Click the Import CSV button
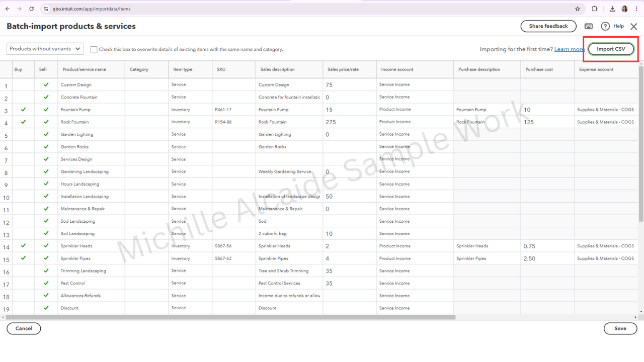 (611, 49)
